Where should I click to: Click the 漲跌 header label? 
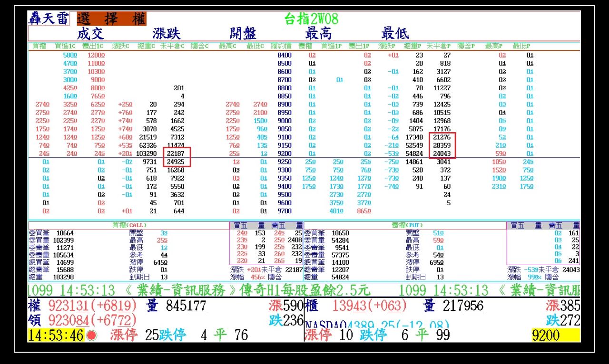(167, 34)
